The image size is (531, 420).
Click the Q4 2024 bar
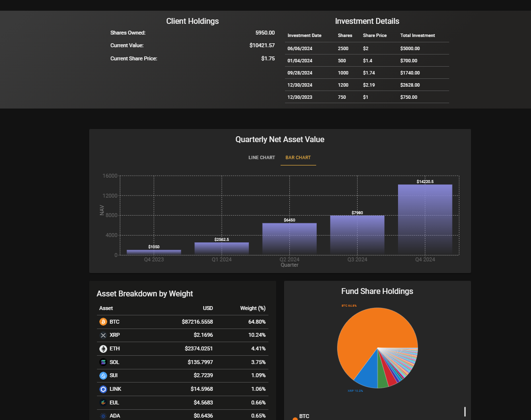tap(425, 219)
